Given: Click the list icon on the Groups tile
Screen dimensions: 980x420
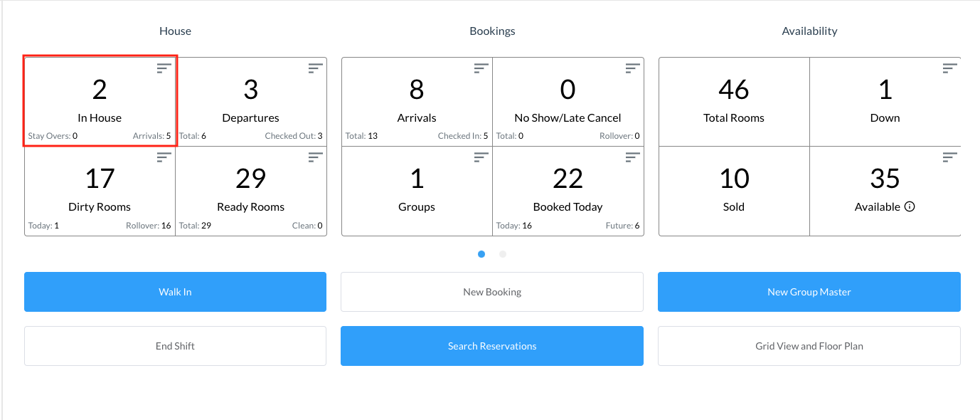Looking at the screenshot, I should [481, 157].
